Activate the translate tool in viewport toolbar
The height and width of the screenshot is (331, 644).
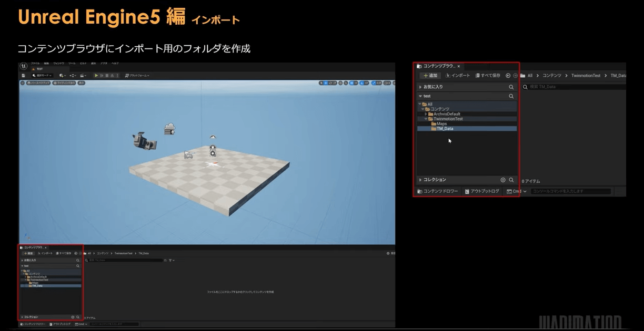click(326, 83)
